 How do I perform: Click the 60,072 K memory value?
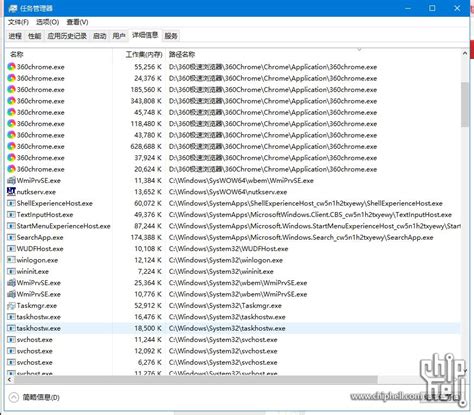click(x=148, y=203)
